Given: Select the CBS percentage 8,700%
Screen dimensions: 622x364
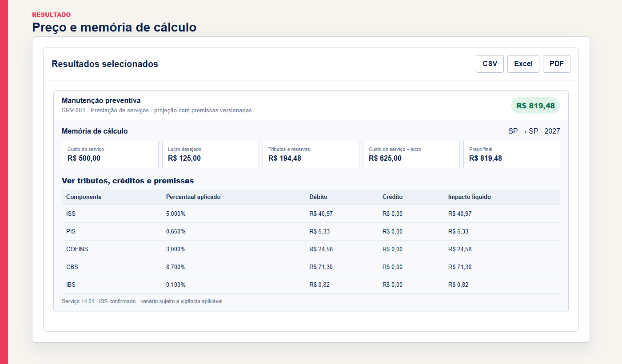Looking at the screenshot, I should click(176, 267).
